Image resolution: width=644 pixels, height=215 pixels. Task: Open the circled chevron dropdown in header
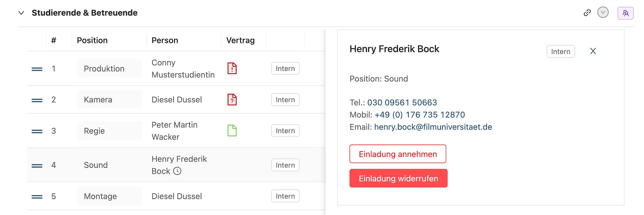pos(603,13)
